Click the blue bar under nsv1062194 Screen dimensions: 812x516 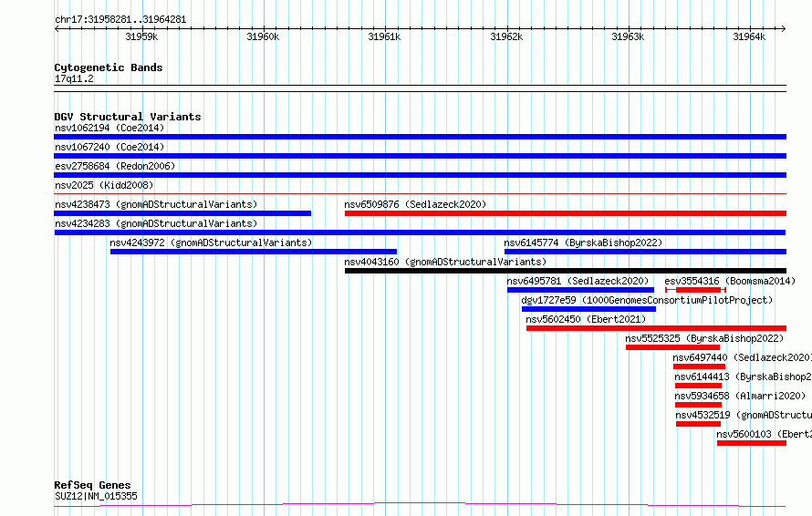(x=420, y=137)
